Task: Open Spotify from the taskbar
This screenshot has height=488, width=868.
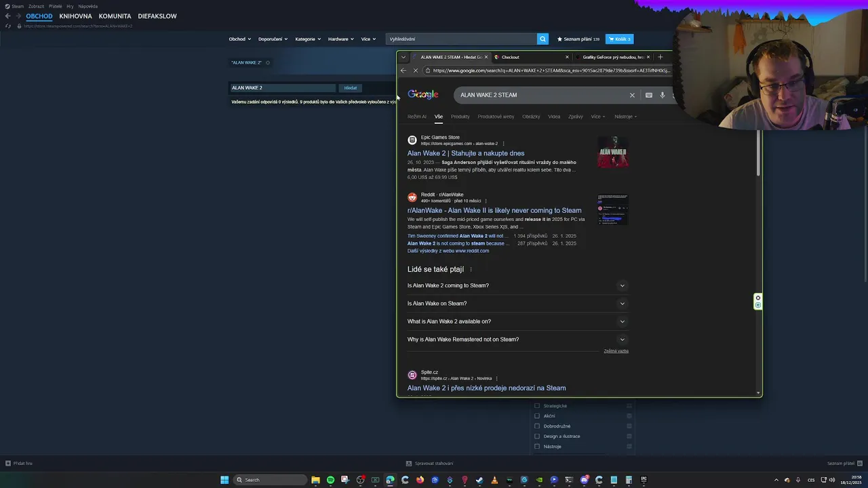Action: [330, 480]
